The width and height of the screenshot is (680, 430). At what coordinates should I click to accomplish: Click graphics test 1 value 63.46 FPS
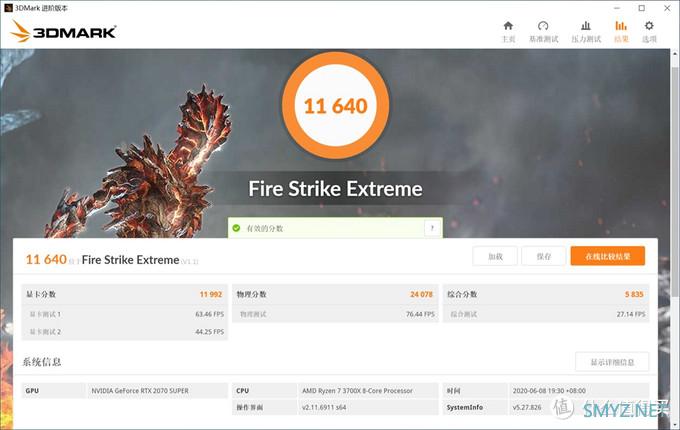coord(209,314)
